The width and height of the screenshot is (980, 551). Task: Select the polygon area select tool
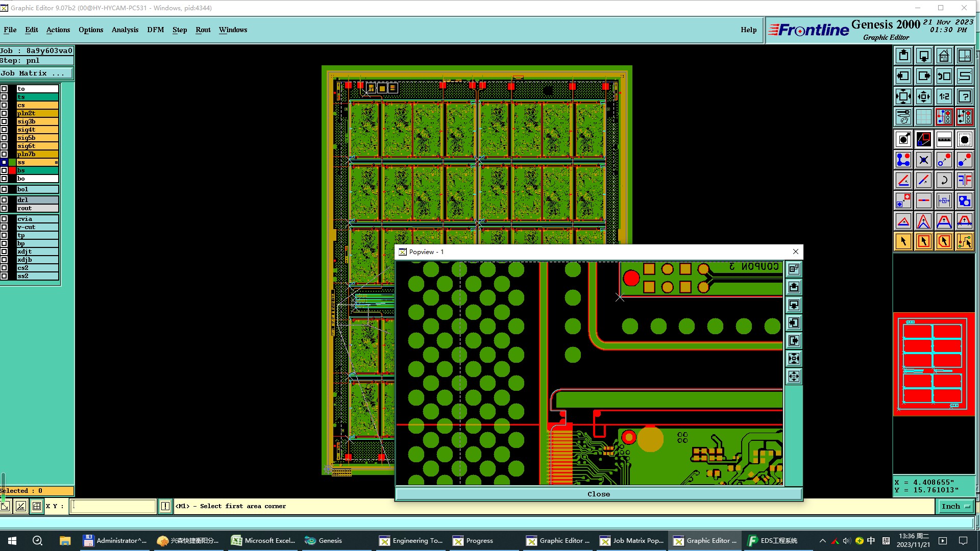tap(944, 241)
